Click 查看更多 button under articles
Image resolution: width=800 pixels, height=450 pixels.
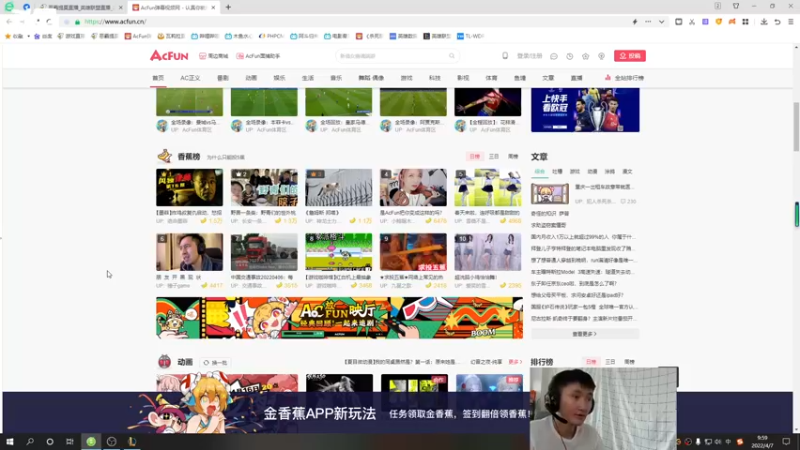[x=585, y=334]
